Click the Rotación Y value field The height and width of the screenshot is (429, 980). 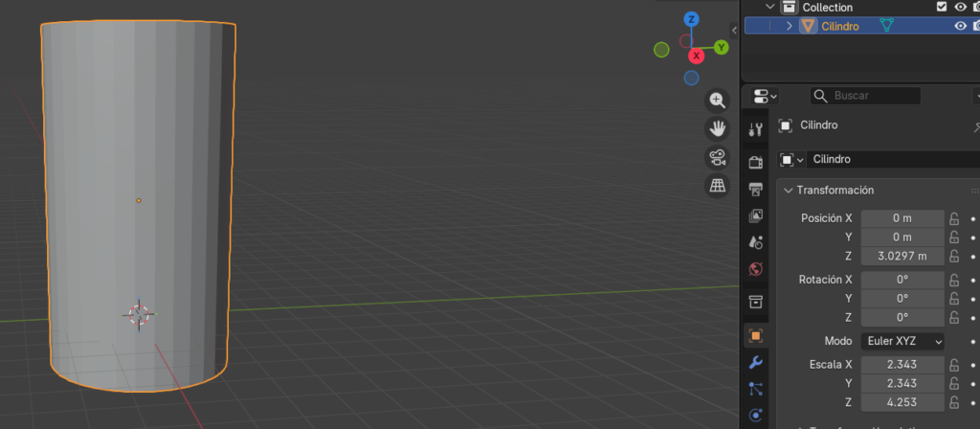pos(902,299)
